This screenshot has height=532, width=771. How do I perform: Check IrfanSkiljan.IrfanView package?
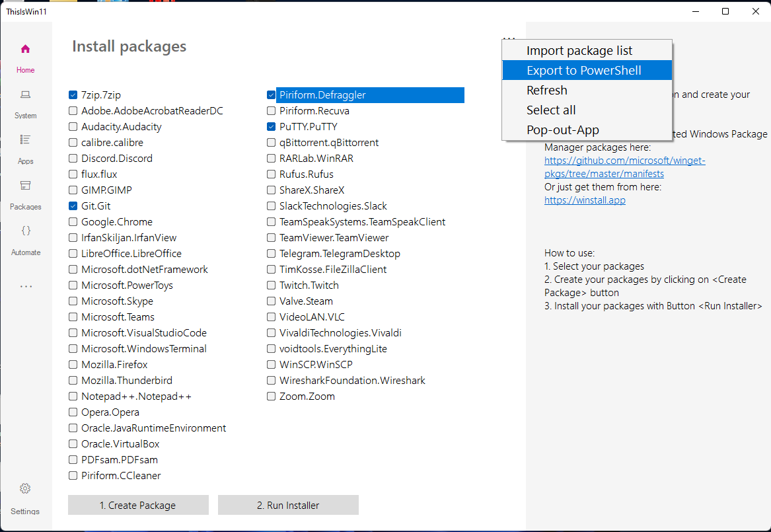pos(73,237)
